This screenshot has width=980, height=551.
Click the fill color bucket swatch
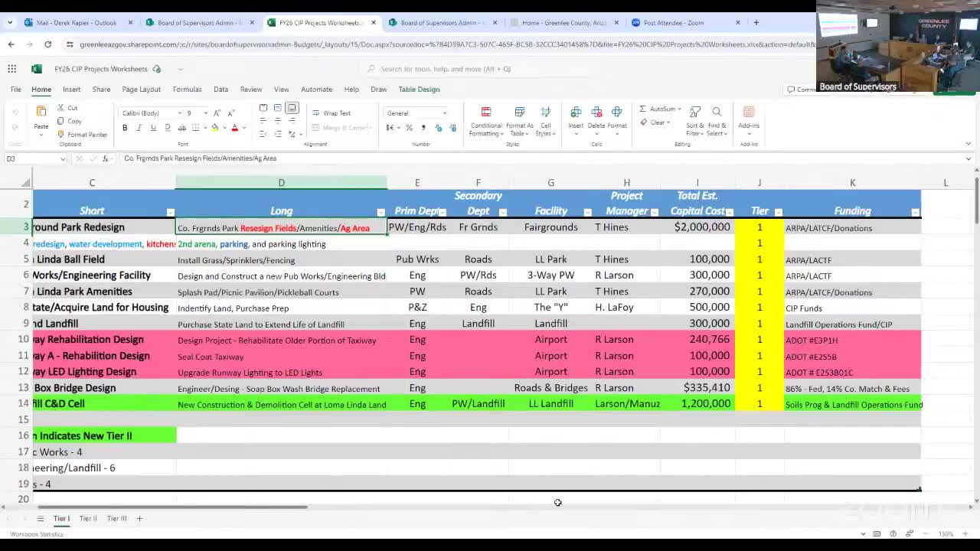click(x=215, y=128)
